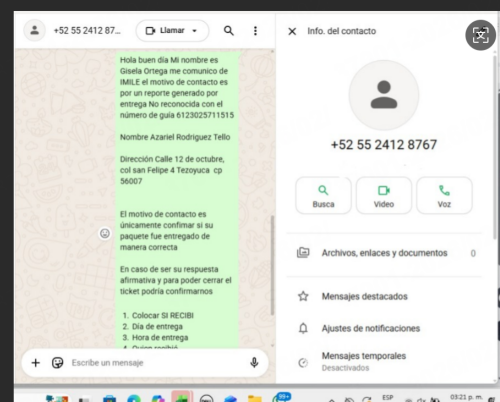Viewport: 500px width, 402px height.
Task: Click the Busca button in contact info
Action: tap(323, 196)
